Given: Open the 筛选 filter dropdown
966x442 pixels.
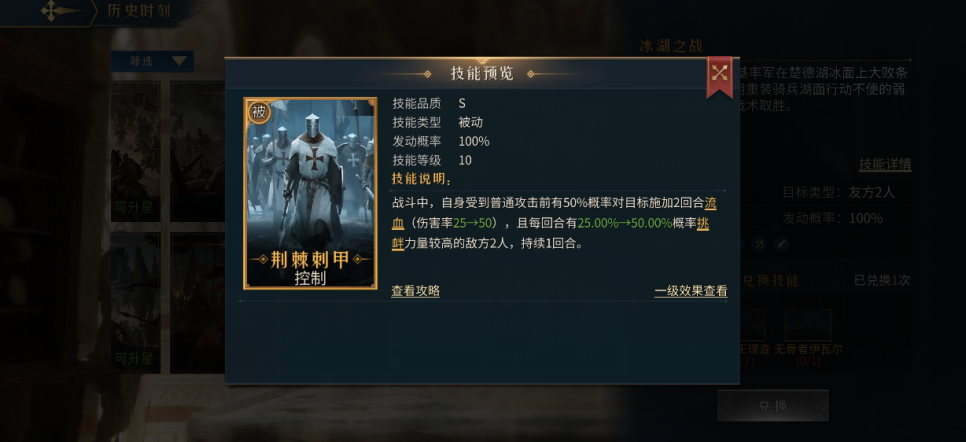Looking at the screenshot, I should pos(152,61).
